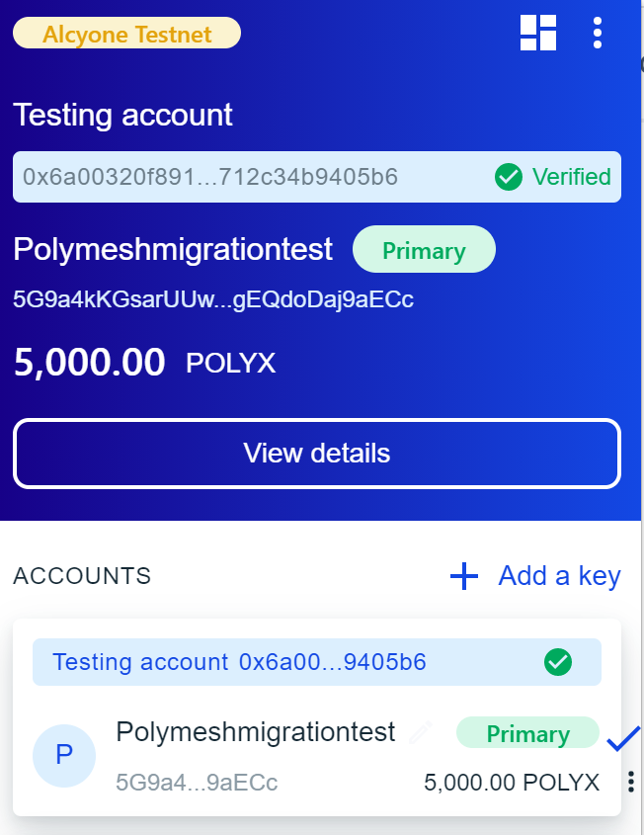The height and width of the screenshot is (835, 644).
Task: Click the DID field 0x6a00320f891...712c34b9405b6
Action: (x=210, y=177)
